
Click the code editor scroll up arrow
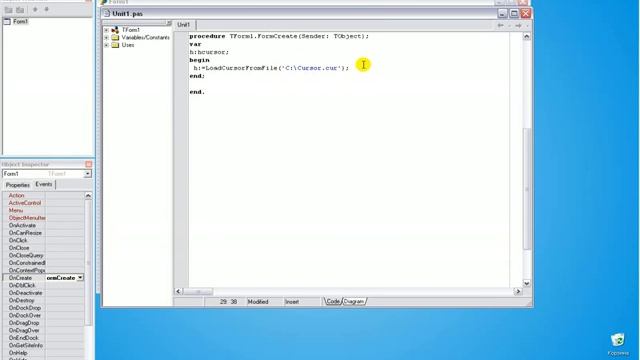pos(527,36)
